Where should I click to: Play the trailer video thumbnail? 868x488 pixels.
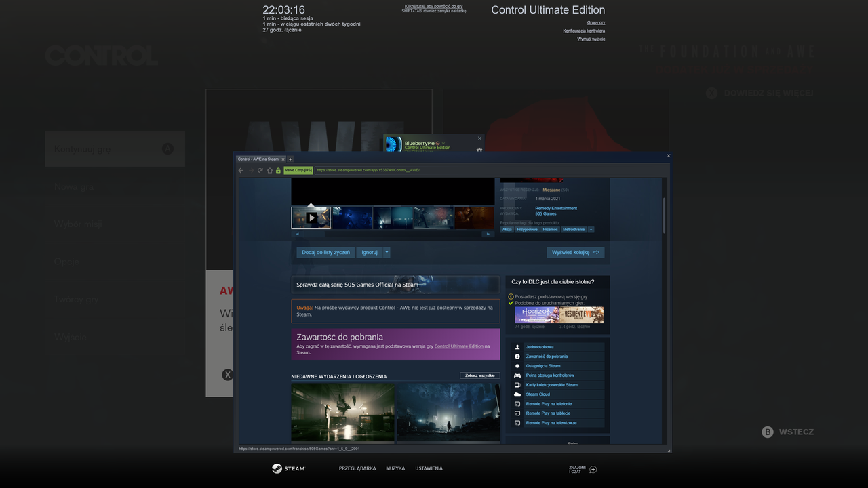311,218
